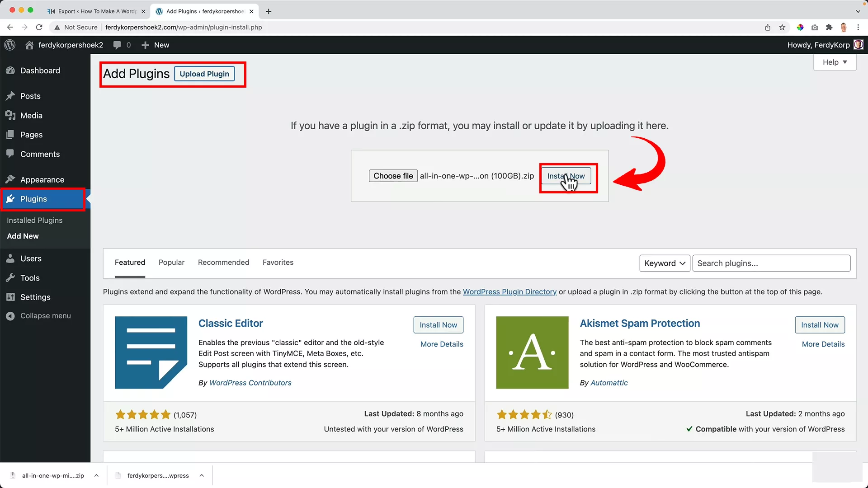Select the Recommended tab

pyautogui.click(x=223, y=262)
